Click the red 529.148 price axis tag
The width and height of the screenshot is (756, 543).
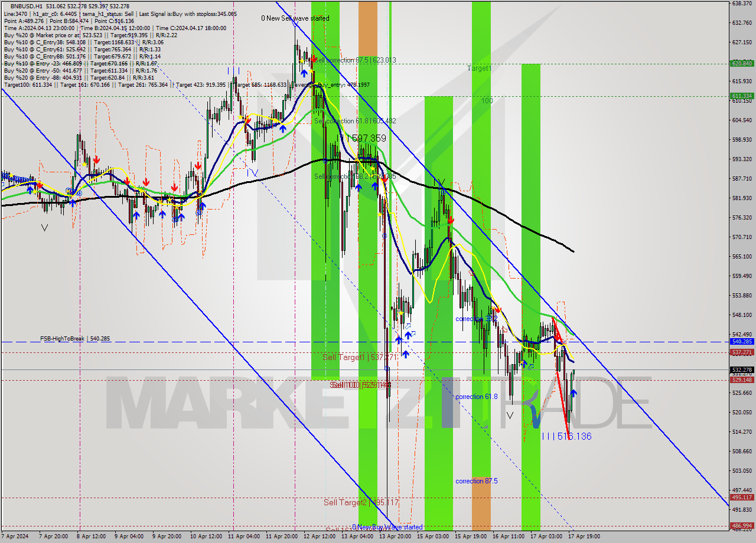(x=742, y=380)
